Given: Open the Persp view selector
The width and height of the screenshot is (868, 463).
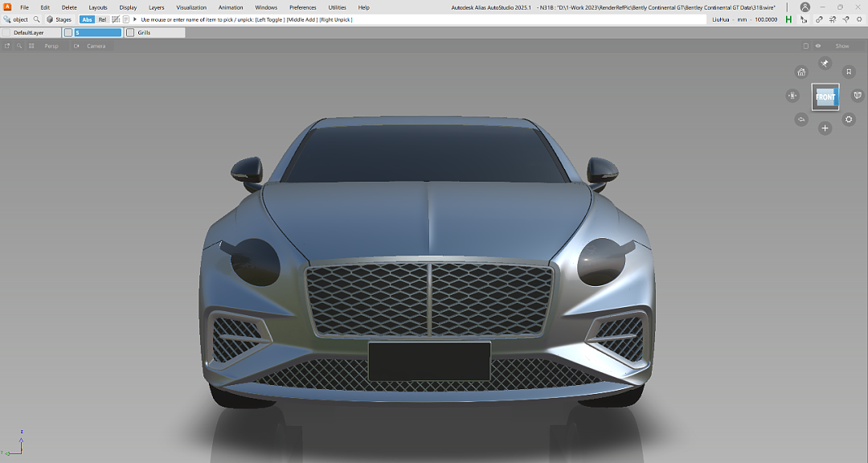Looking at the screenshot, I should tap(51, 46).
